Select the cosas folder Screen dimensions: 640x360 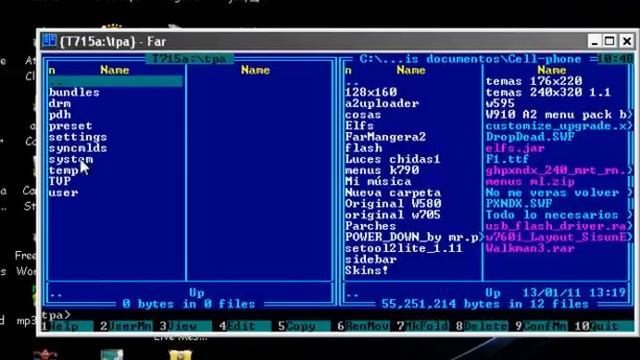click(x=363, y=115)
